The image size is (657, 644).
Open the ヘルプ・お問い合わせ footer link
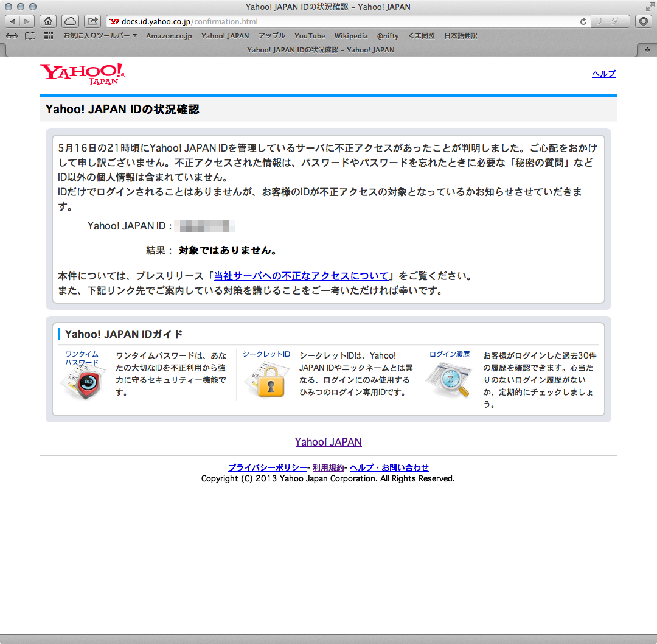click(389, 467)
